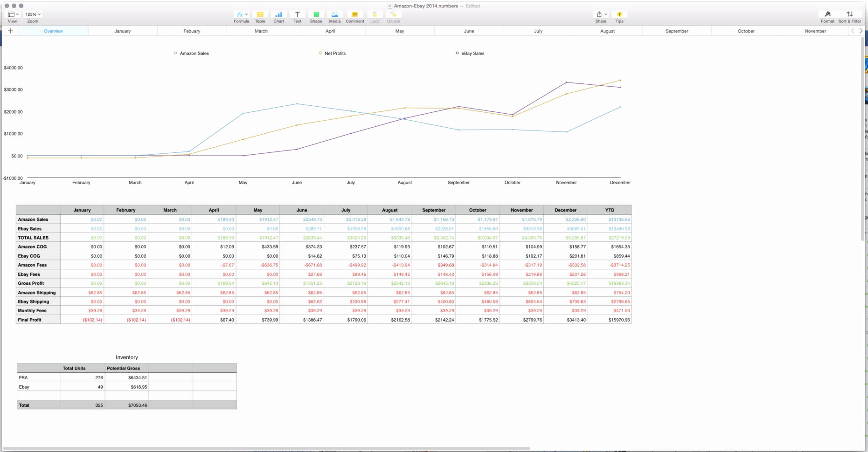Insert a Shape from the toolbar
The width and height of the screenshot is (868, 452).
pyautogui.click(x=316, y=14)
